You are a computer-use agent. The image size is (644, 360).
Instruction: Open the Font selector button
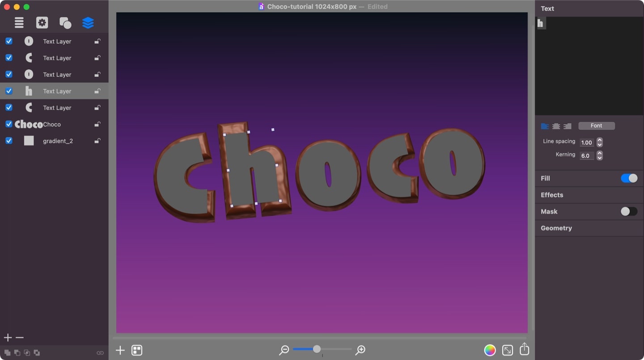(x=597, y=126)
